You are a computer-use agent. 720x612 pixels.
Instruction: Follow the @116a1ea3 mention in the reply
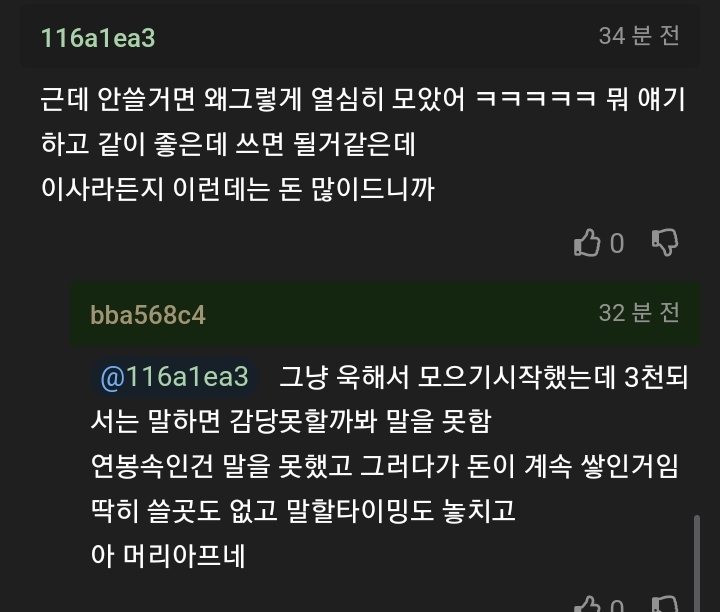tap(174, 377)
